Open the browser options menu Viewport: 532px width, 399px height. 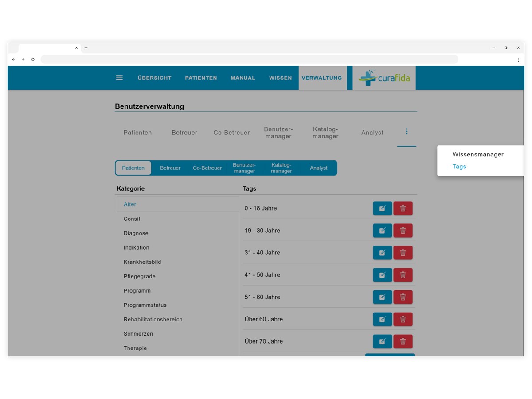click(518, 59)
